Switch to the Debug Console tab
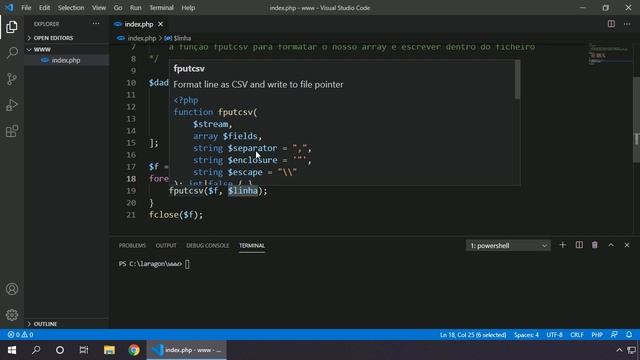The height and width of the screenshot is (360, 640). coord(207,245)
